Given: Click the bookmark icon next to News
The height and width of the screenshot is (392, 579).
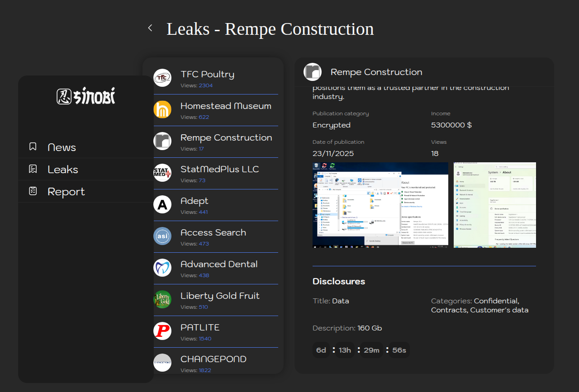Looking at the screenshot, I should click(x=33, y=146).
